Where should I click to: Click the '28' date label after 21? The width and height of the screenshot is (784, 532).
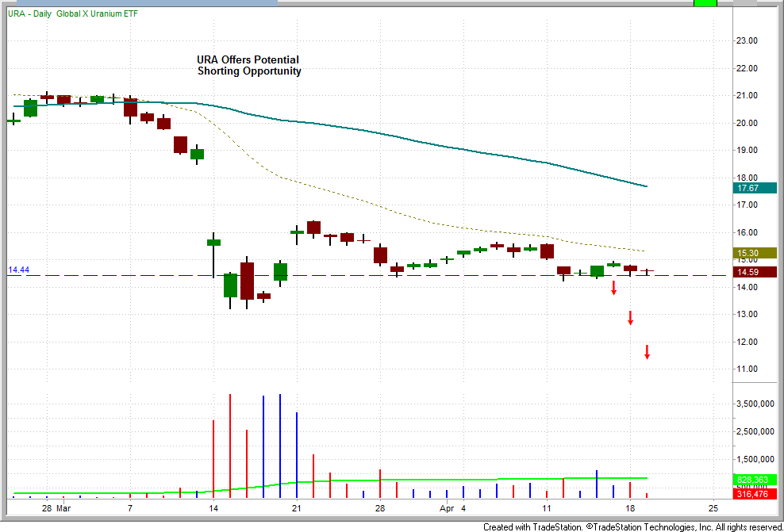(380, 508)
